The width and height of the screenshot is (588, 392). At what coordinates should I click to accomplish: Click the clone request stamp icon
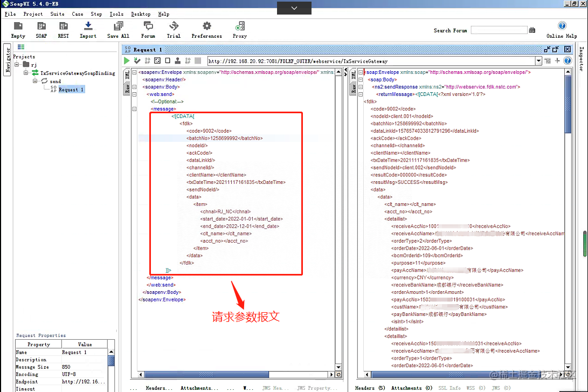[x=178, y=61]
